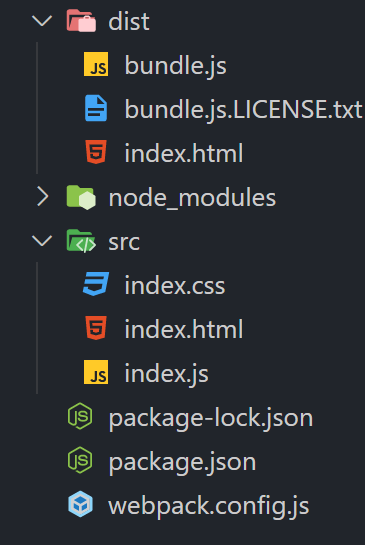Image resolution: width=365 pixels, height=545 pixels.
Task: Click the green src code folder icon
Action: [x=81, y=241]
